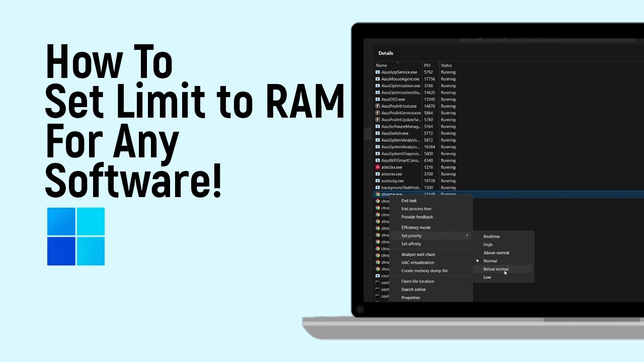Select Search online menu item

pos(414,289)
